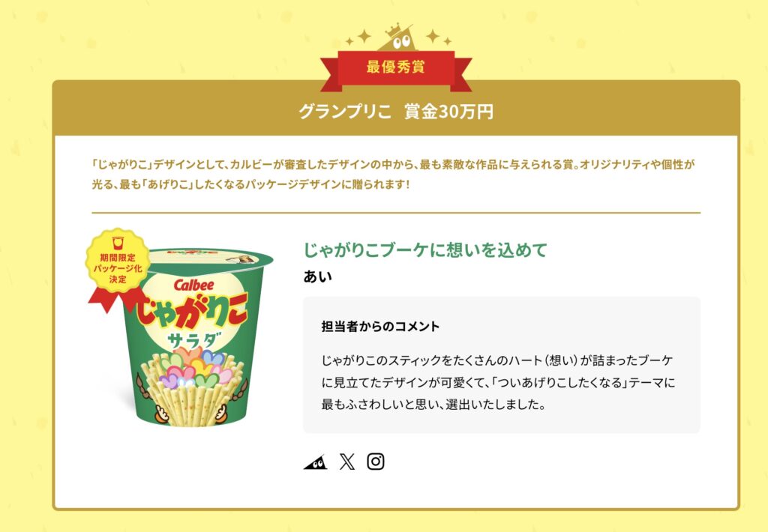Click the Calbee logo on the cup
Screen dimensions: 768x532
point(194,284)
